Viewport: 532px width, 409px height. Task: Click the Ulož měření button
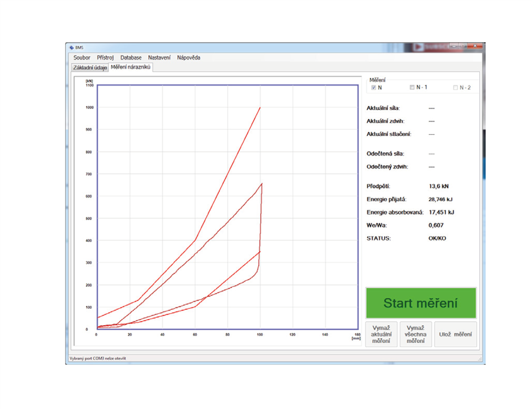[x=455, y=334]
